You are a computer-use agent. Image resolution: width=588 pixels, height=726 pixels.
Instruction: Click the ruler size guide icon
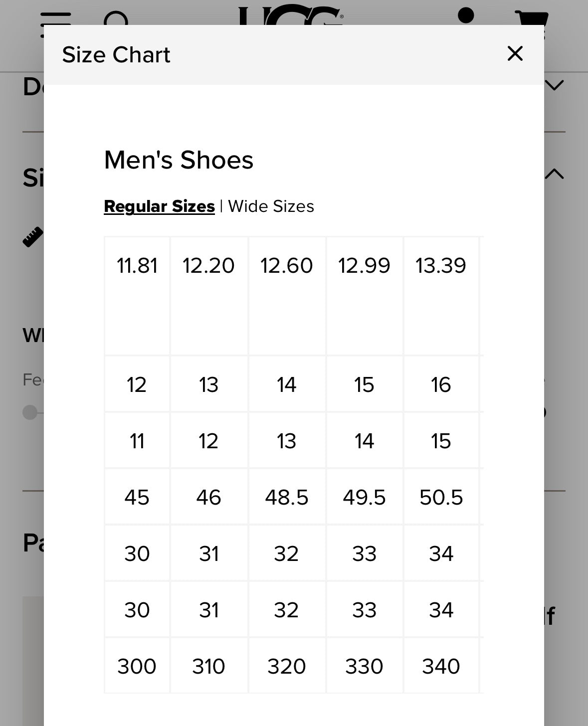coord(33,237)
